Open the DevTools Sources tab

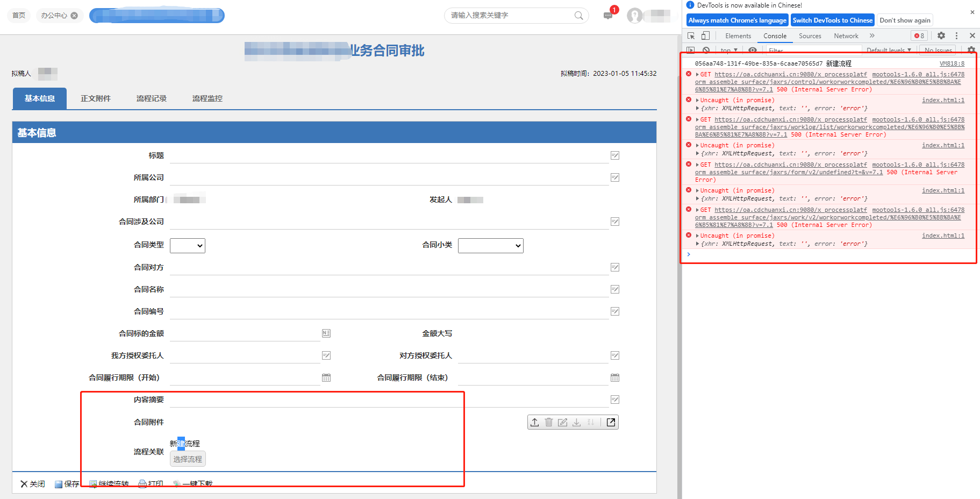[810, 35]
